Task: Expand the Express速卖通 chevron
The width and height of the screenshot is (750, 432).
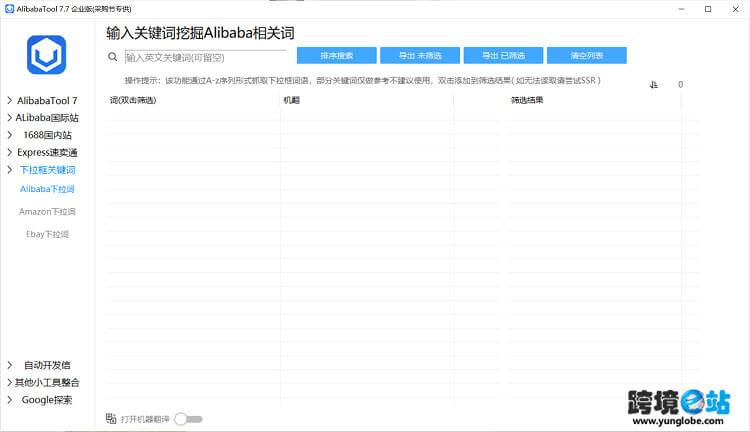Action: pyautogui.click(x=10, y=152)
